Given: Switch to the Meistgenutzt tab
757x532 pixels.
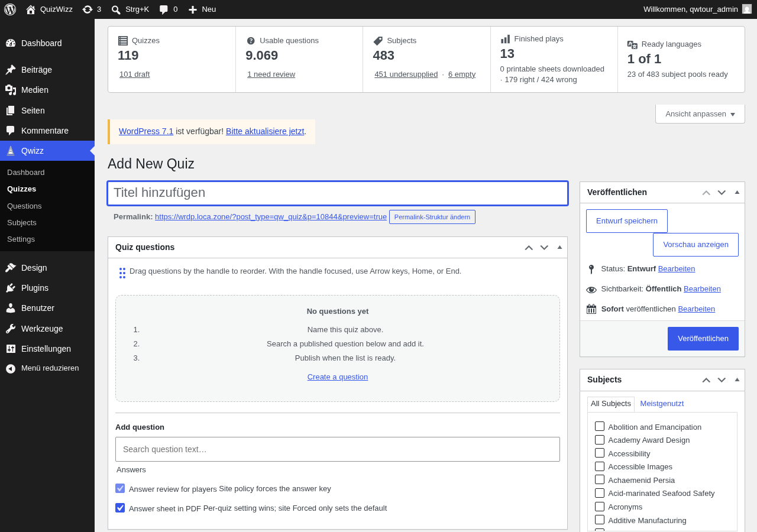Looking at the screenshot, I should click(x=662, y=404).
